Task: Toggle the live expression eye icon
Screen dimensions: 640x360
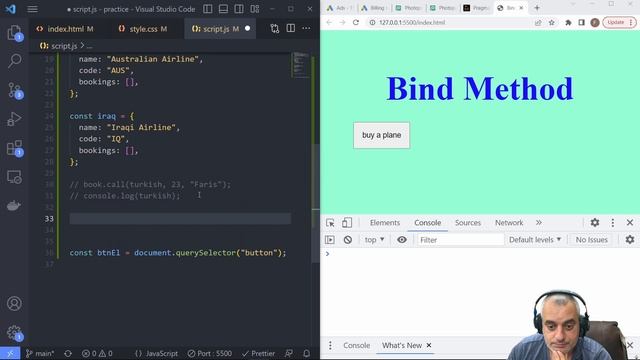Action: [402, 240]
